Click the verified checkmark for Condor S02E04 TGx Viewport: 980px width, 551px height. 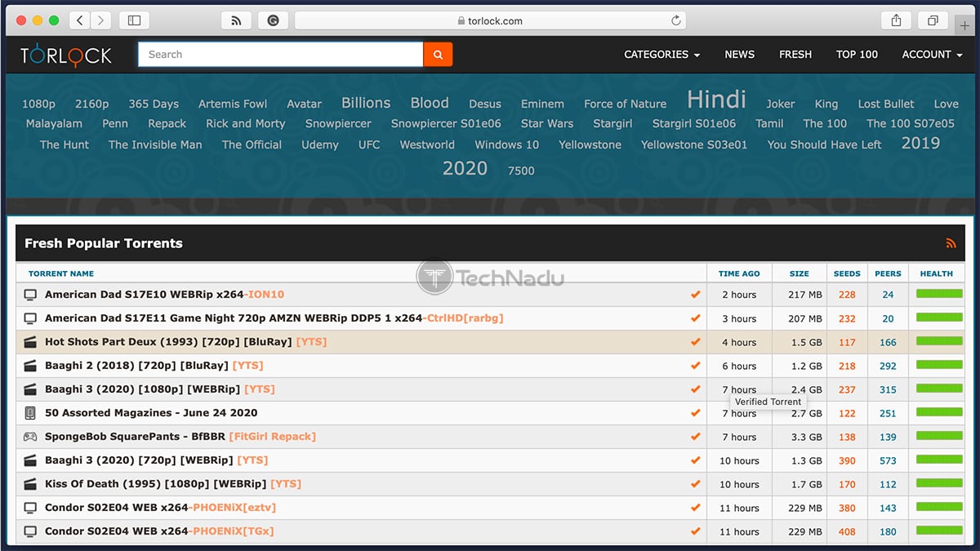click(696, 531)
